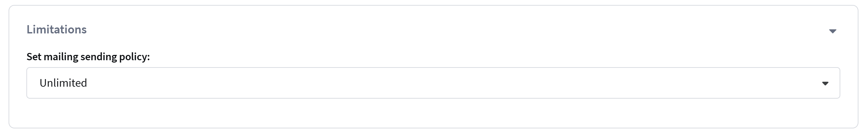Toggle the Limitations panel caret icon
Image resolution: width=868 pixels, height=135 pixels.
click(832, 31)
